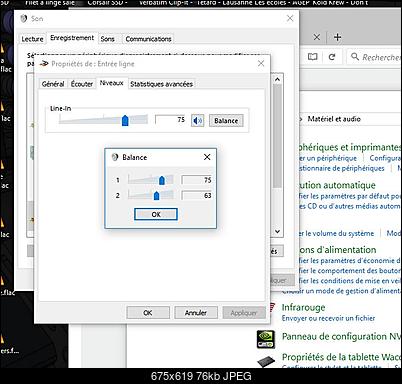The width and height of the screenshot is (402, 384).
Task: Click the Exécution automatique heading link
Action: point(337,185)
